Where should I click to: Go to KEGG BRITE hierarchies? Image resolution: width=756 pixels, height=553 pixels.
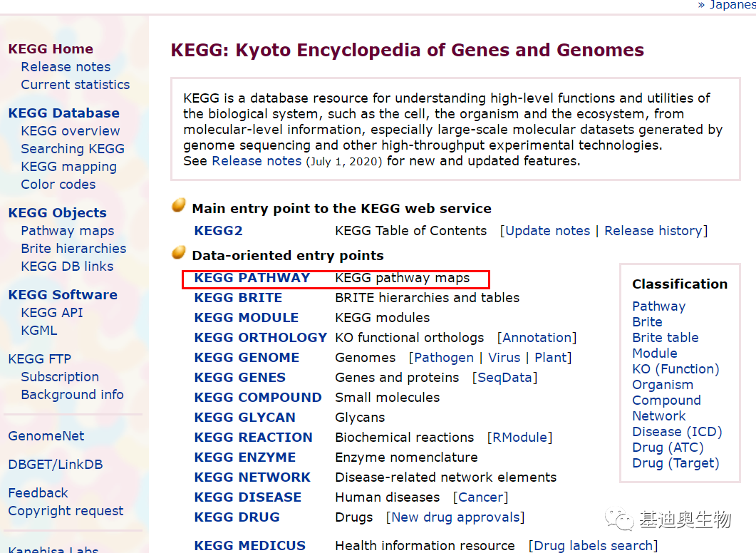(238, 298)
